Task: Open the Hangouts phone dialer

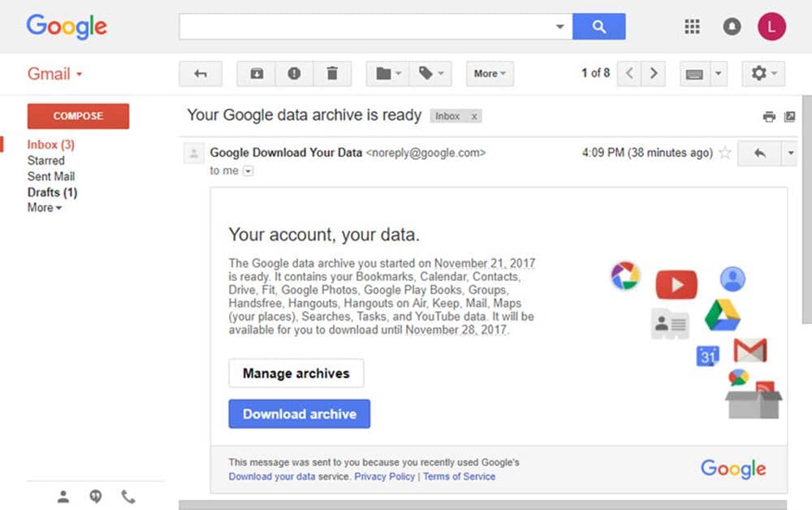Action: tap(128, 495)
